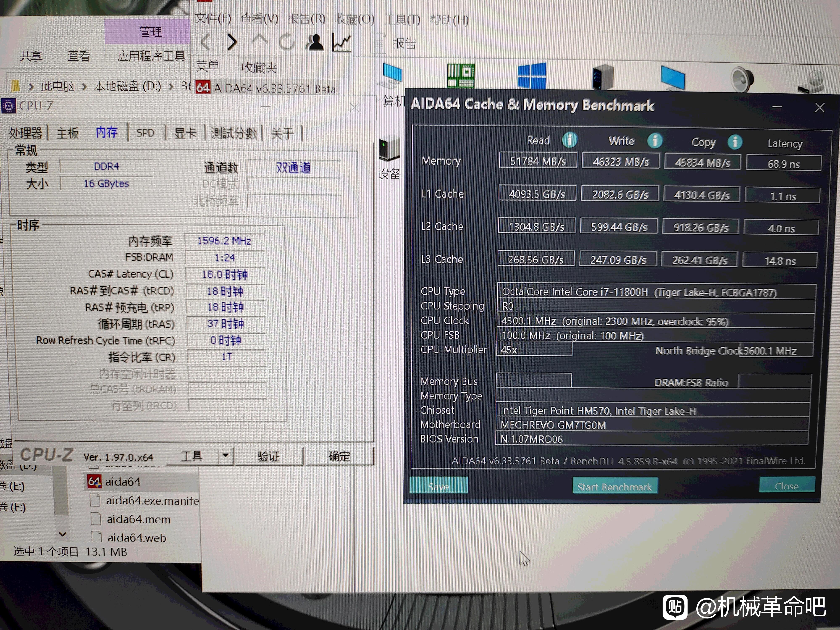Select the aida64.web file
Viewport: 840px width, 630px height.
point(129,537)
